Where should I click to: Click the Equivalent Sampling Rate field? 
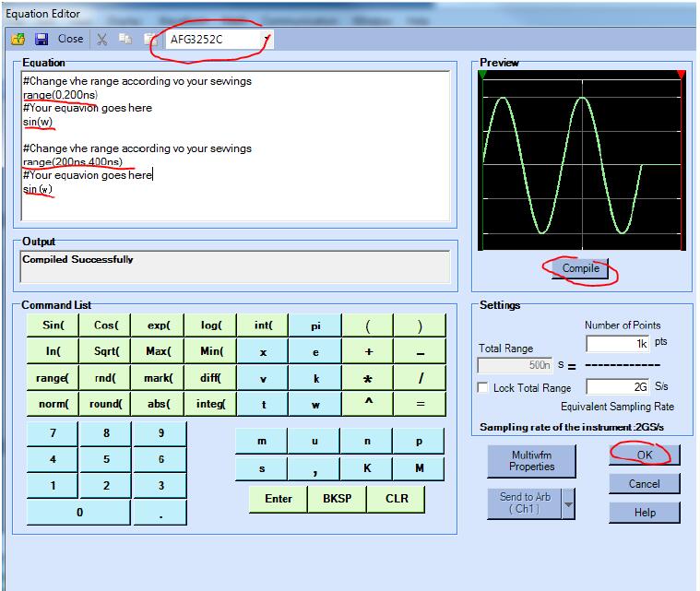618,387
